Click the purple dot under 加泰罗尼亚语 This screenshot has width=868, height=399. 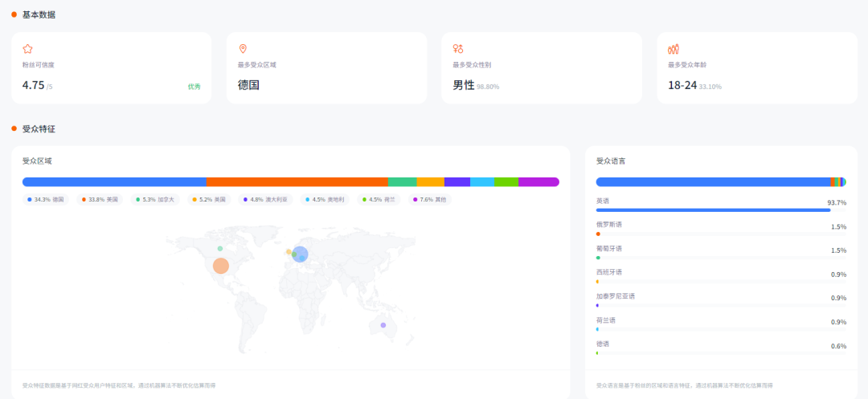pyautogui.click(x=597, y=305)
